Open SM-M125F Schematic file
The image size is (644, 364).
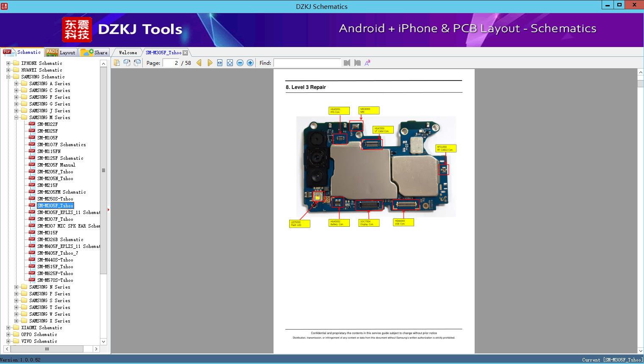tap(60, 158)
